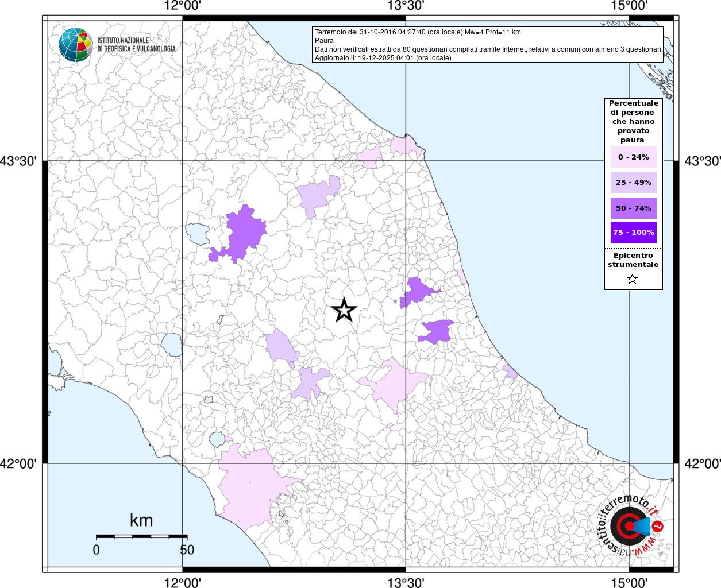Click the top 15°00' longitude label

pos(629,6)
